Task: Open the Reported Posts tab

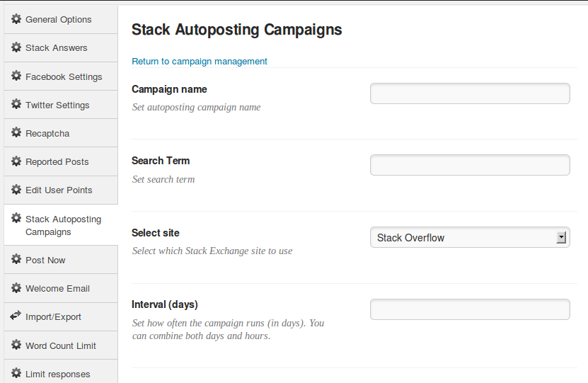Action: [x=61, y=161]
